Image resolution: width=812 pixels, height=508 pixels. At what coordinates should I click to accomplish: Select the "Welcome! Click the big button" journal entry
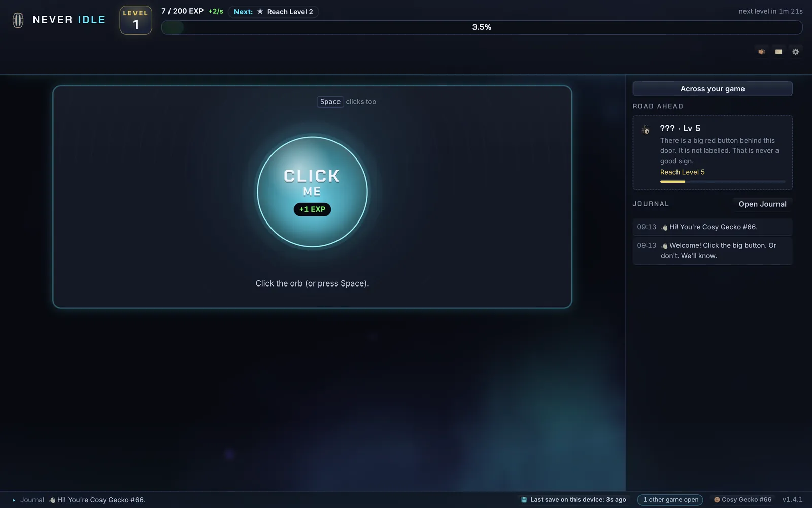[x=713, y=250]
